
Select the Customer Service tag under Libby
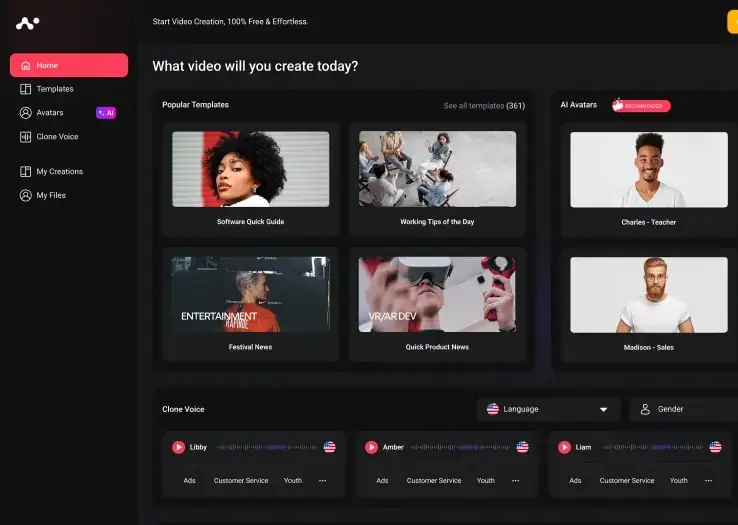241,481
